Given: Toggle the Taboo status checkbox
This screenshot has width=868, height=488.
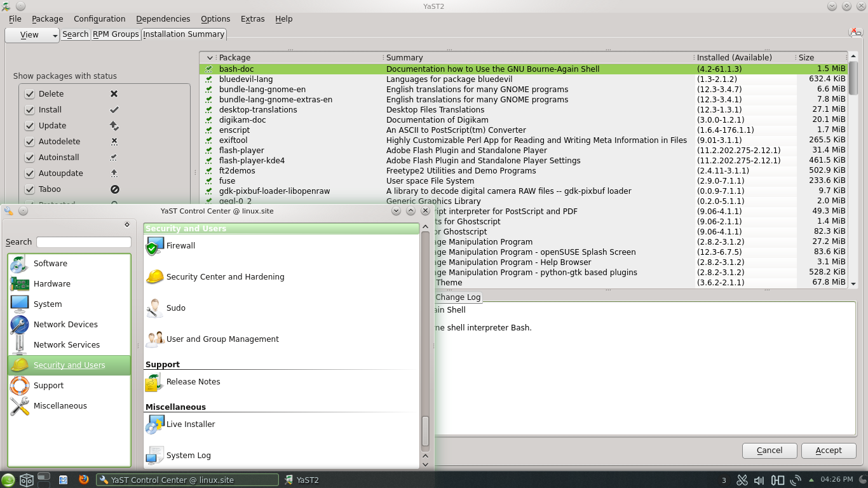Looking at the screenshot, I should [29, 189].
